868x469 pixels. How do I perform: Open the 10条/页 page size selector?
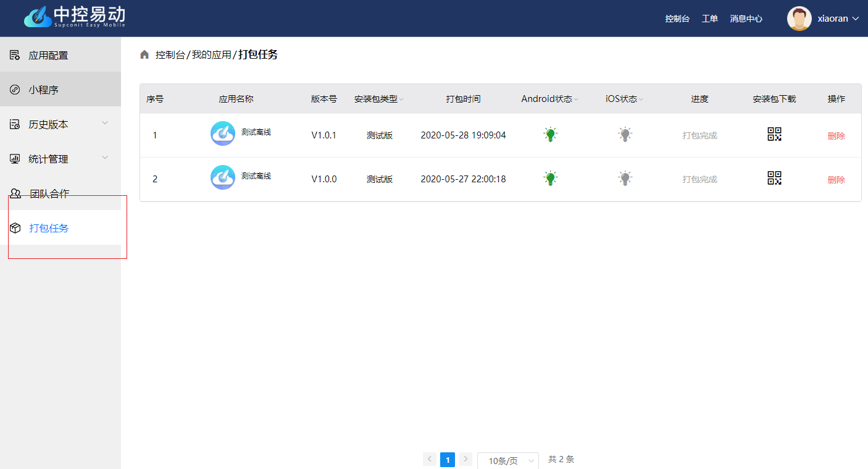(508, 461)
